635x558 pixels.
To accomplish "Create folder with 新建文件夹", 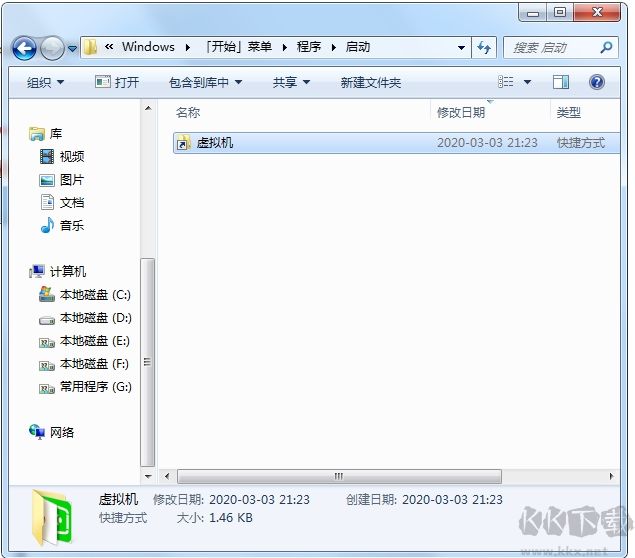I will tap(371, 83).
